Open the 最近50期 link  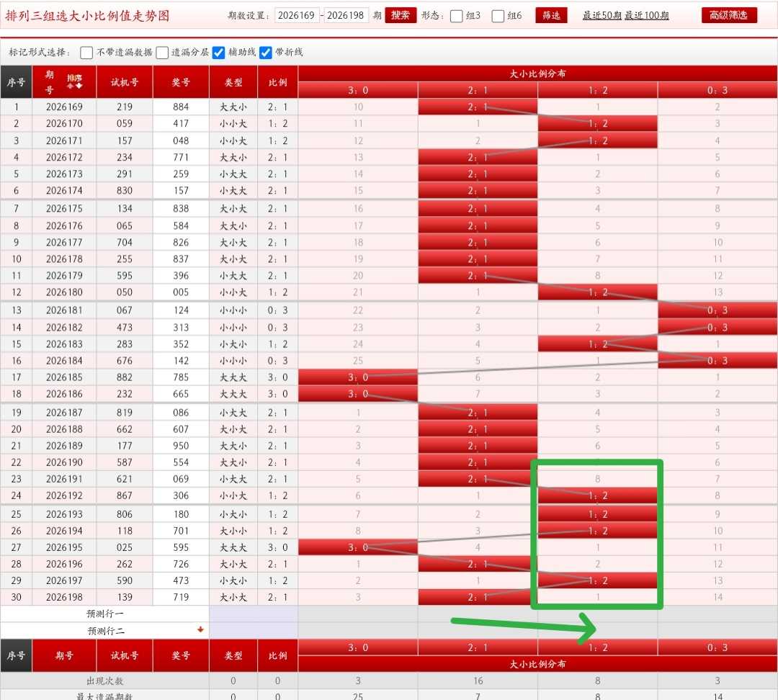click(602, 15)
